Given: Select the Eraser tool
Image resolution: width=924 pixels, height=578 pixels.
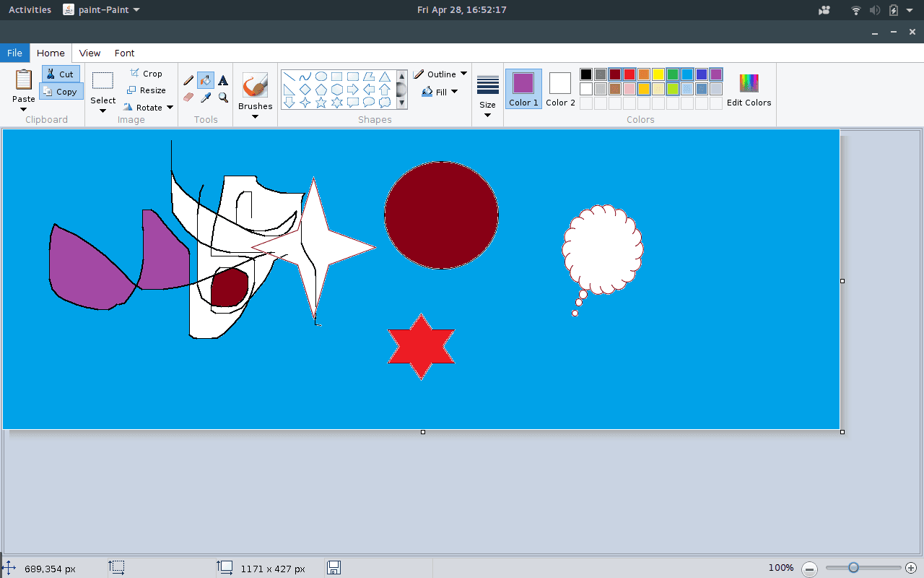Looking at the screenshot, I should [188, 96].
